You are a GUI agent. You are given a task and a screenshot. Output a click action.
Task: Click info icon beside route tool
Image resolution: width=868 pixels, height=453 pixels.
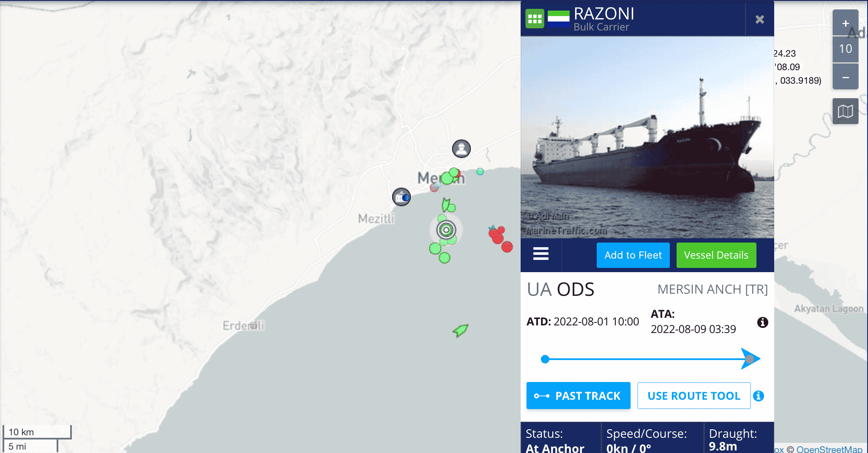pyautogui.click(x=759, y=396)
